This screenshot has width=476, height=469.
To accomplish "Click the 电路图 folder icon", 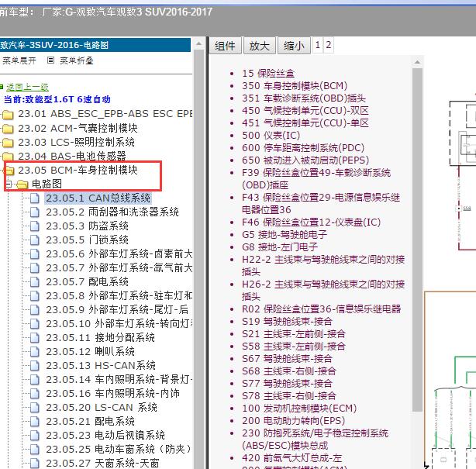I will click(x=22, y=184).
